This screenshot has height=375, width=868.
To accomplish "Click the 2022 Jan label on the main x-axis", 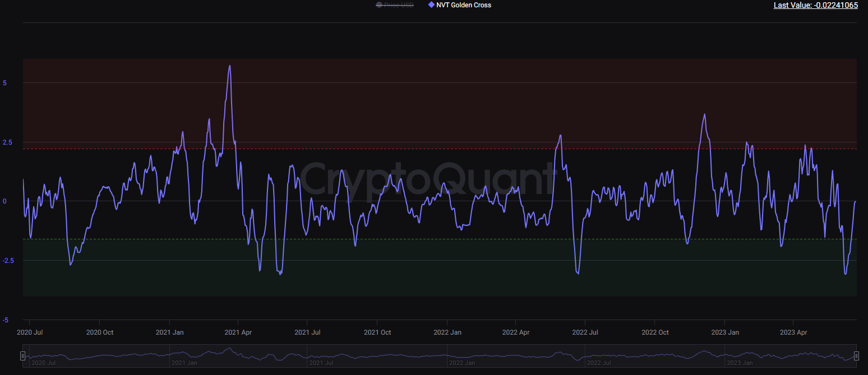I will (x=447, y=332).
